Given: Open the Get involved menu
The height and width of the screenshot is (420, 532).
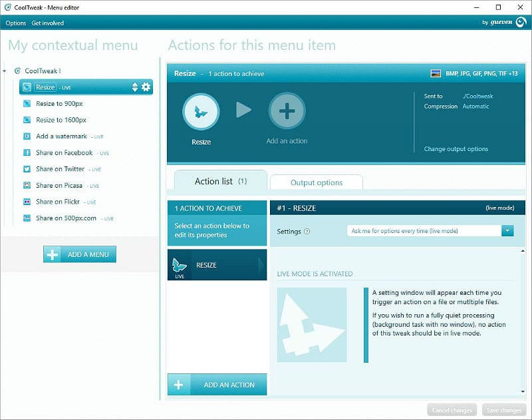Looking at the screenshot, I should 47,23.
